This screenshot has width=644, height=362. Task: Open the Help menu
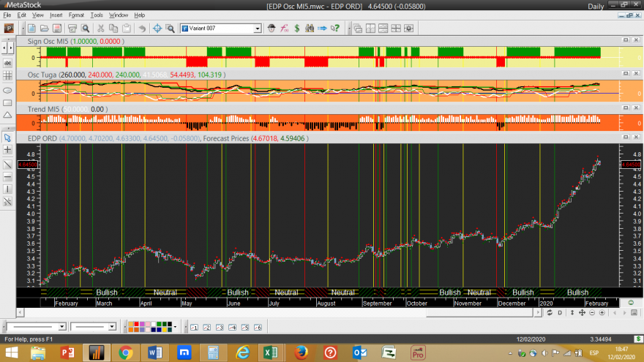(x=140, y=15)
